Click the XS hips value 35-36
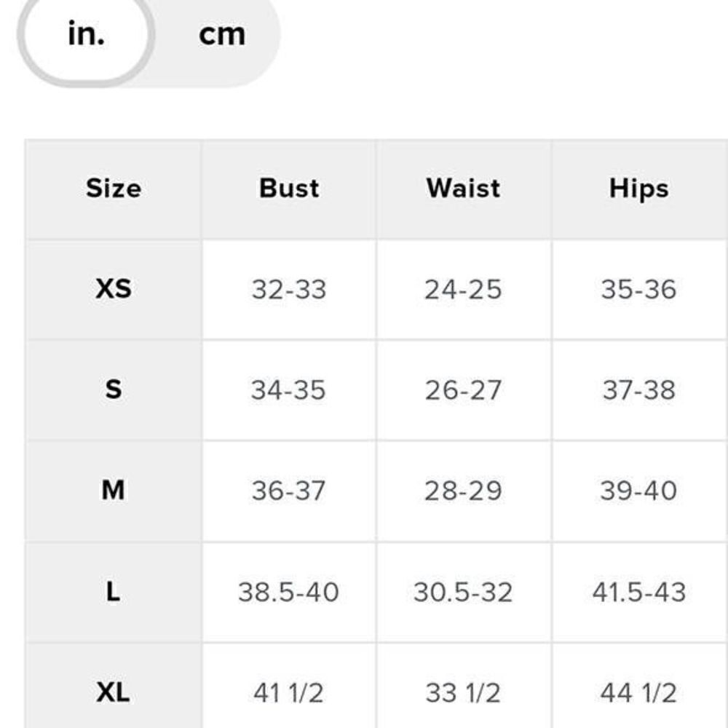 pos(639,289)
